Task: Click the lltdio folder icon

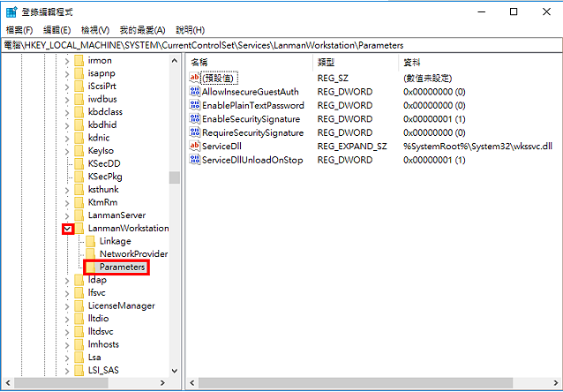Action: (79, 319)
